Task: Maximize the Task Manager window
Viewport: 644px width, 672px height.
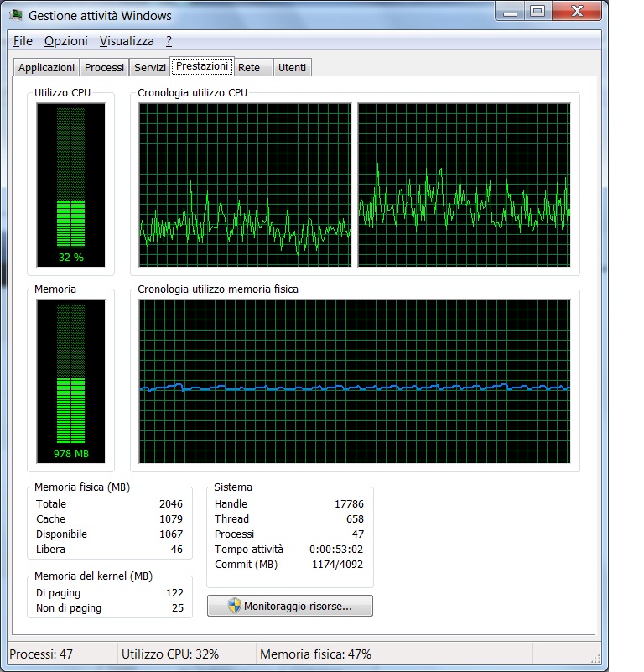Action: (x=538, y=11)
